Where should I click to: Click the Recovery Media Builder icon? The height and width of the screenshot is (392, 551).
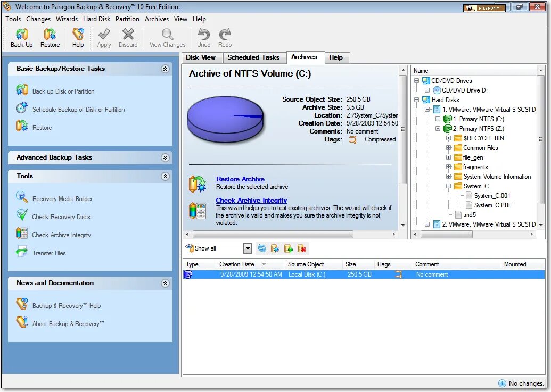pos(22,197)
